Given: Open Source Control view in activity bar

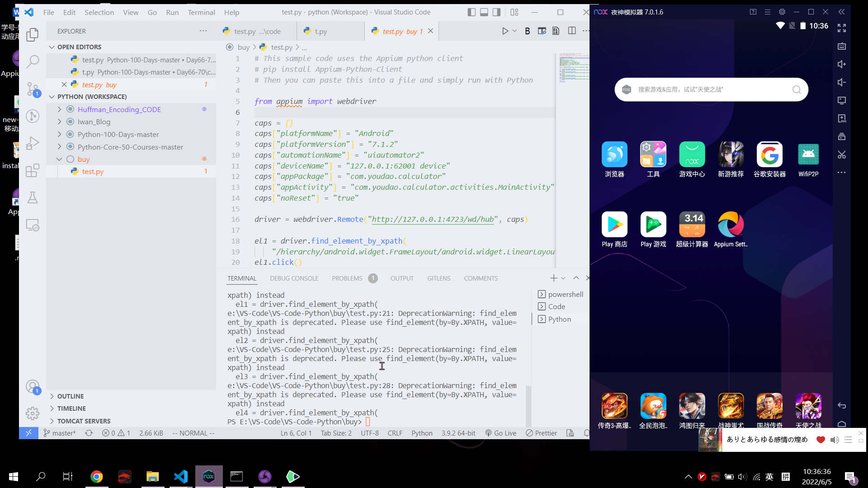Looking at the screenshot, I should coord(33,89).
